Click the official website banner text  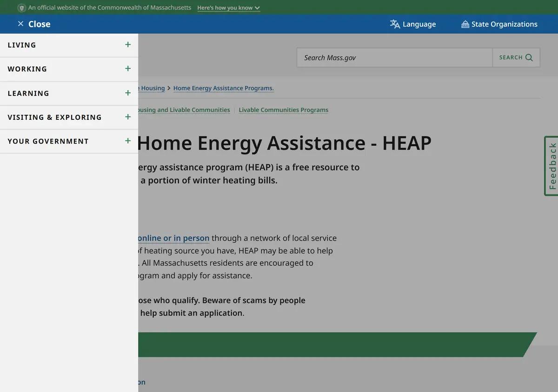[x=110, y=8]
